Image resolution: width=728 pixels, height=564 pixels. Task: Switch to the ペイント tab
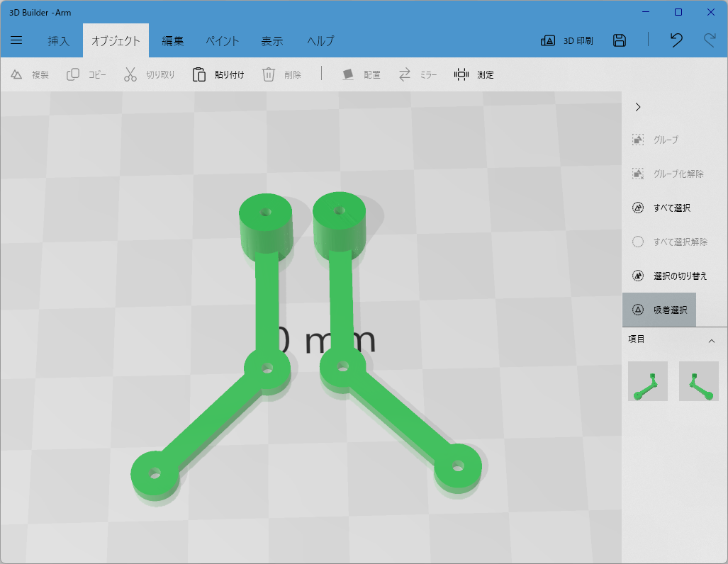point(223,41)
